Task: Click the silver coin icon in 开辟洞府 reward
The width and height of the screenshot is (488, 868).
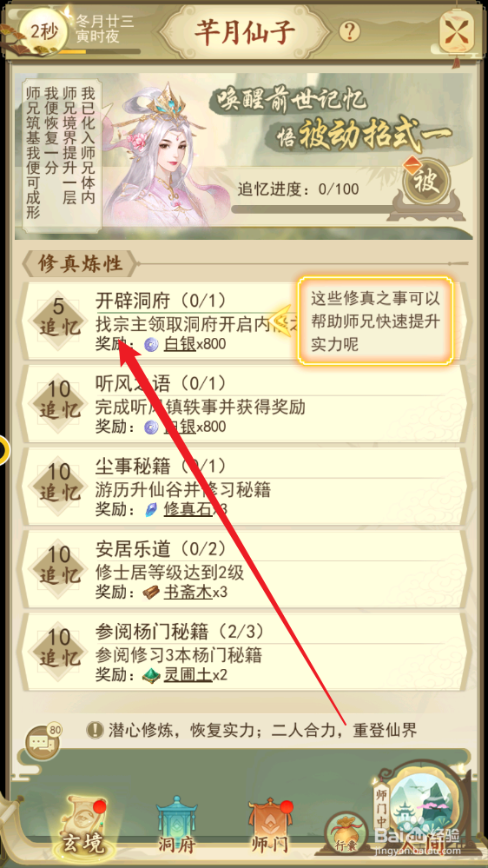Action: [150, 344]
